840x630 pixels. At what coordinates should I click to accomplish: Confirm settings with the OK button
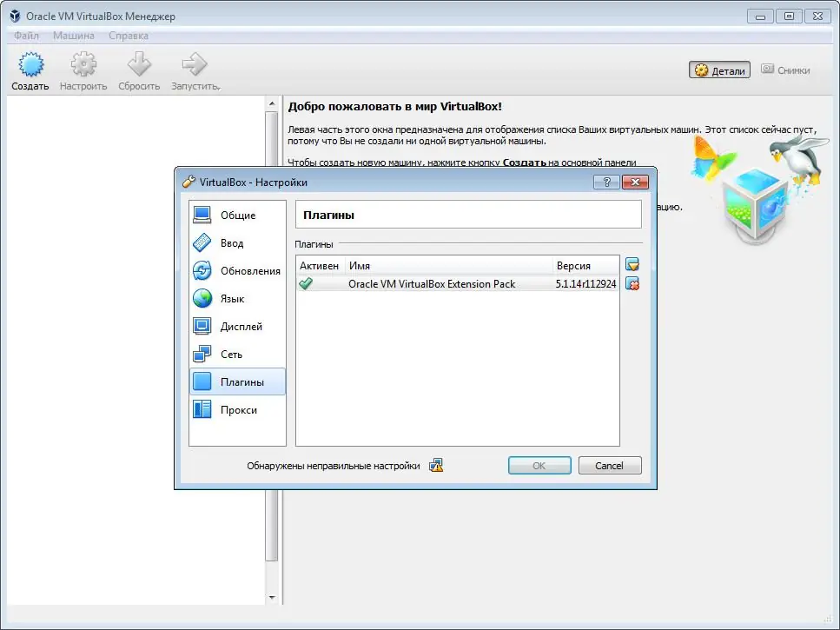(539, 466)
